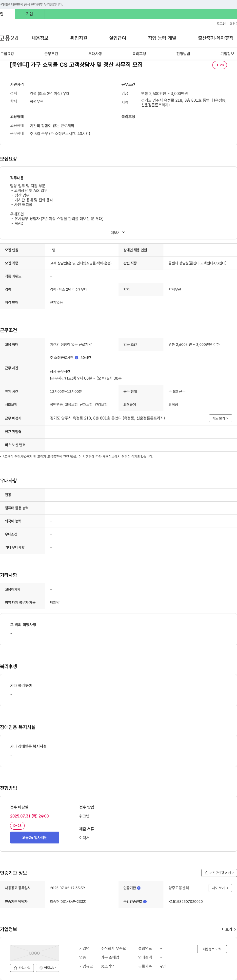Click the 인증기관 name 양주고용센터
The image size is (237, 980).
pyautogui.click(x=178, y=888)
